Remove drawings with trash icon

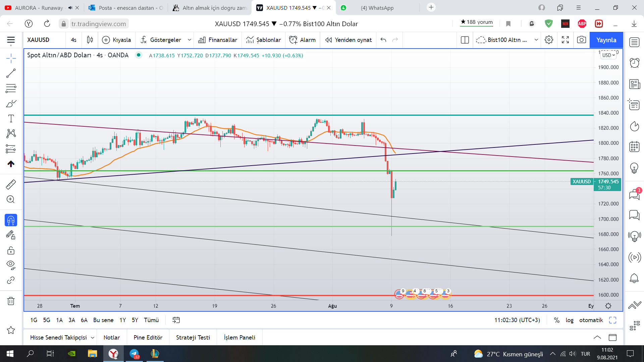click(x=11, y=301)
